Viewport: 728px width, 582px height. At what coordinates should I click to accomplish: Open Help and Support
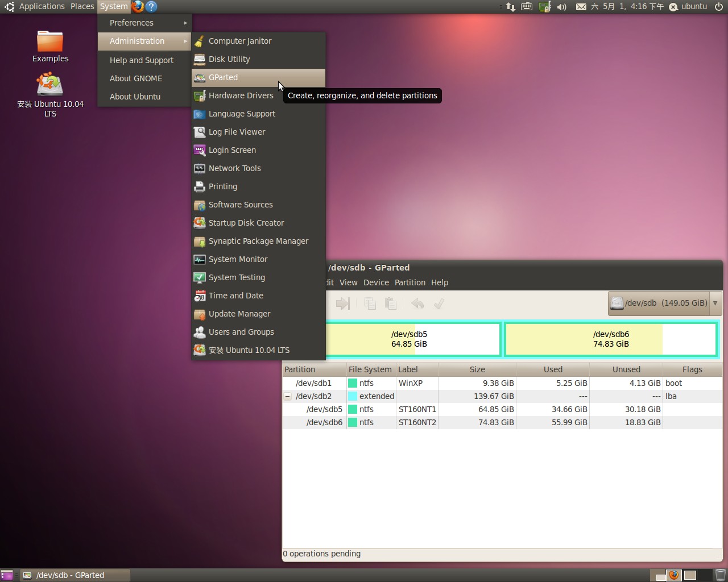click(x=144, y=60)
